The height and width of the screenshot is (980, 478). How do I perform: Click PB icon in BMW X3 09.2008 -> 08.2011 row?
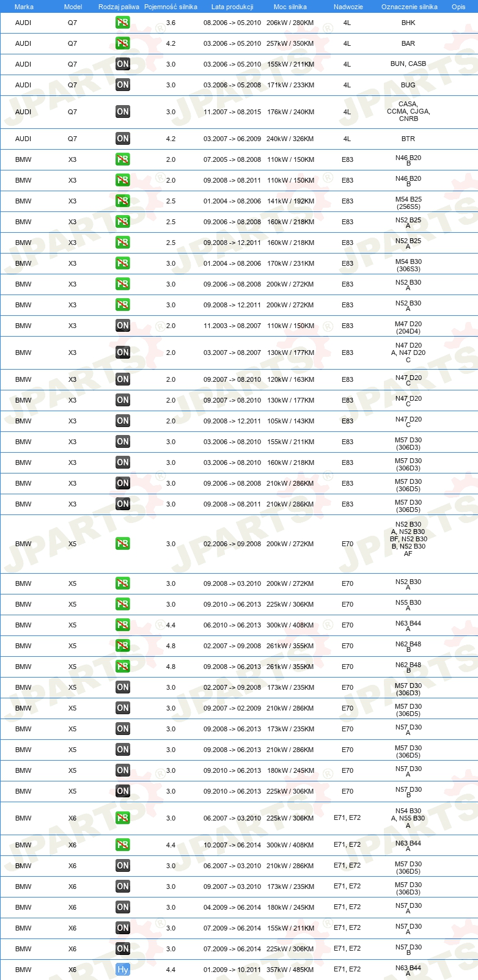123,180
